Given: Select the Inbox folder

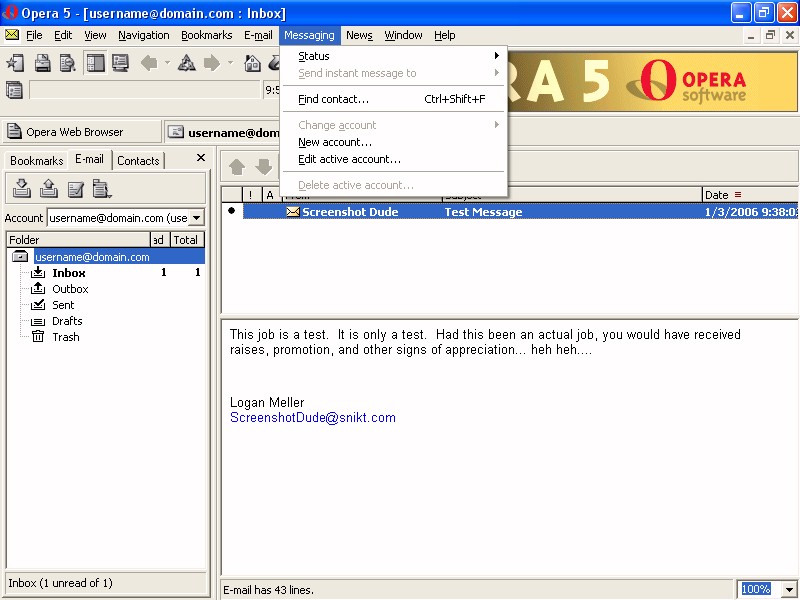Looking at the screenshot, I should click(68, 273).
